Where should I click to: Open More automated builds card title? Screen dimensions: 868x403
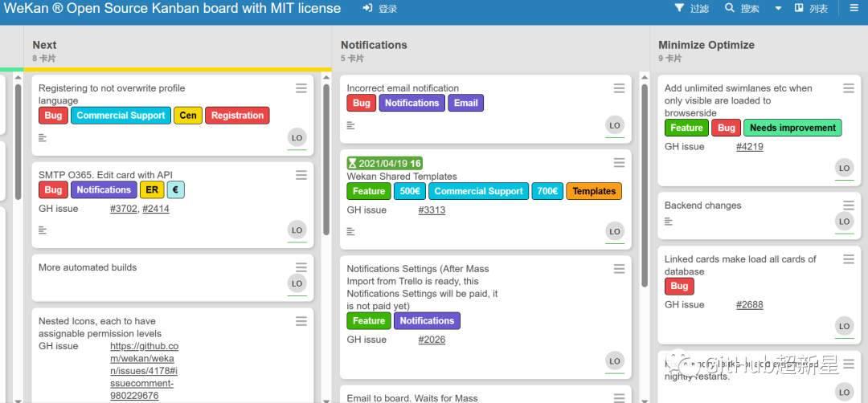pyautogui.click(x=88, y=267)
